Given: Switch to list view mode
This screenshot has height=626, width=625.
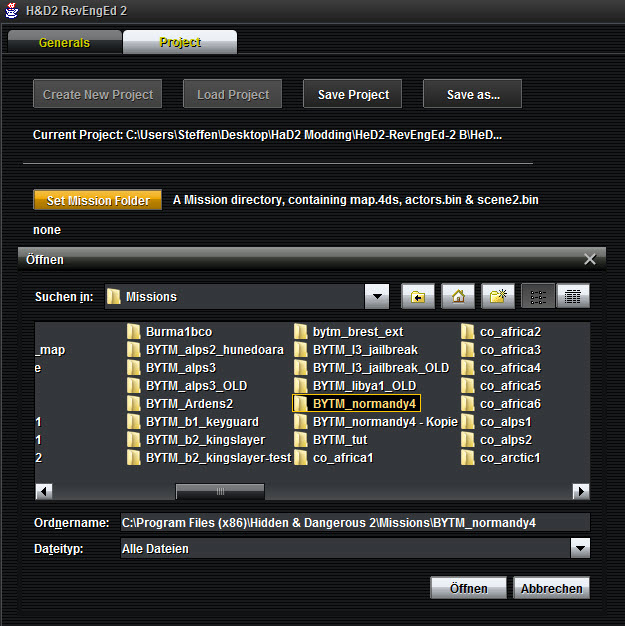Looking at the screenshot, I should point(537,296).
